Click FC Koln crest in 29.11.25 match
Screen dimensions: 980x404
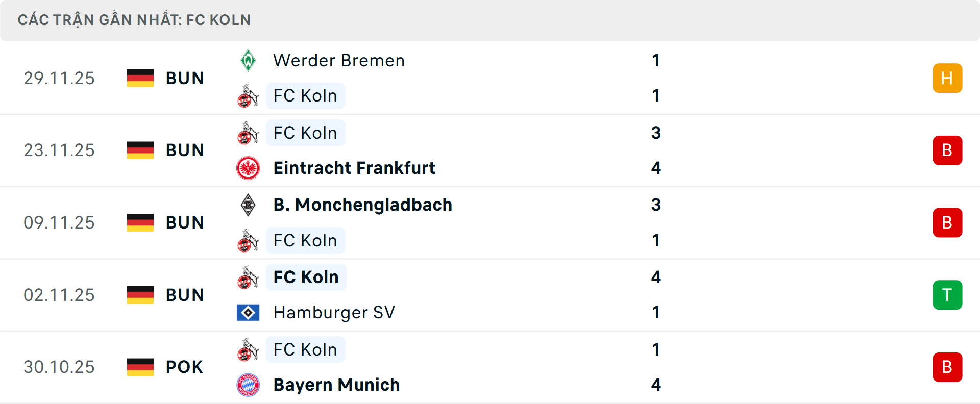[x=248, y=96]
